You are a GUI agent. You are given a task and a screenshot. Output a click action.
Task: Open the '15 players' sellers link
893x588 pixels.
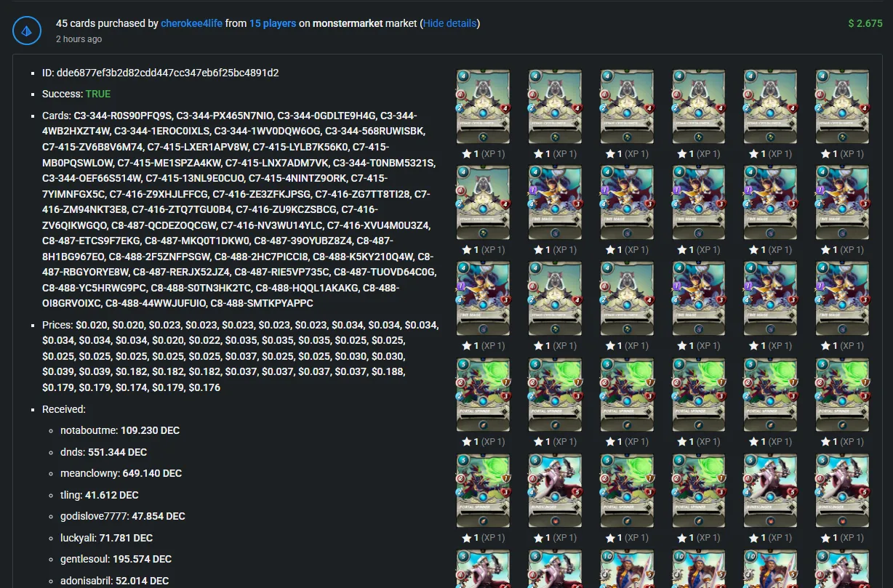[273, 23]
